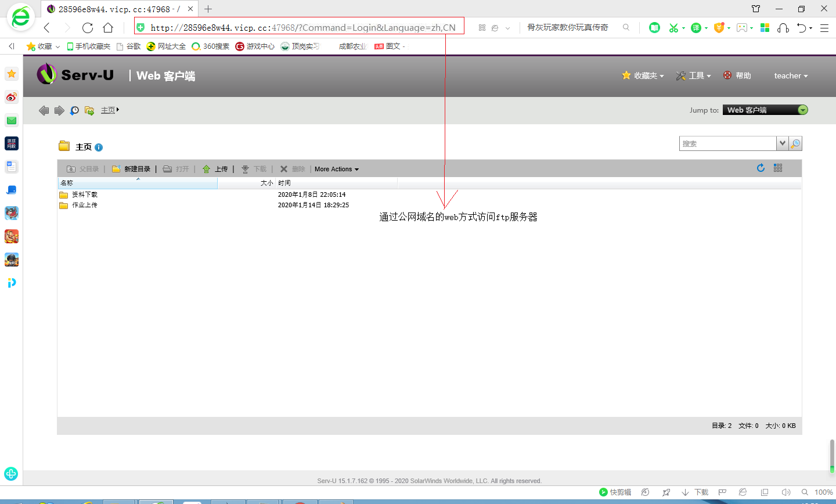Open the 收藏 bookmarks folder
The width and height of the screenshot is (836, 504).
(x=43, y=46)
